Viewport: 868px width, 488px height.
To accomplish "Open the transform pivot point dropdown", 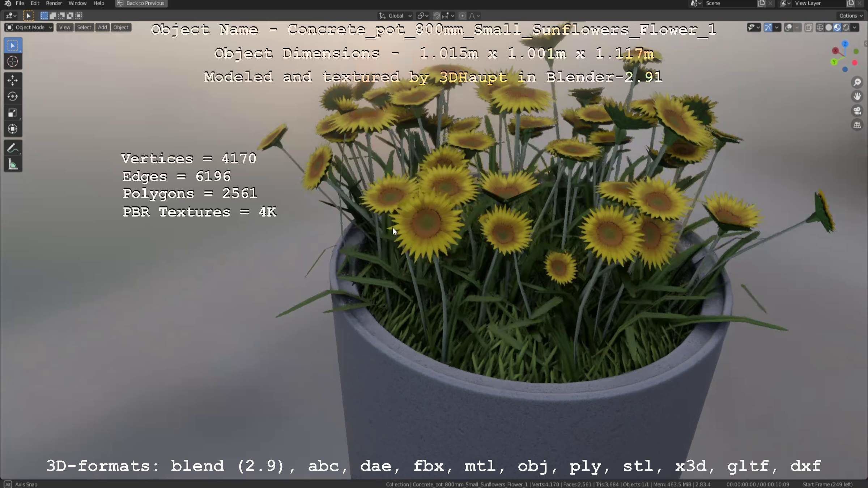I will point(422,16).
